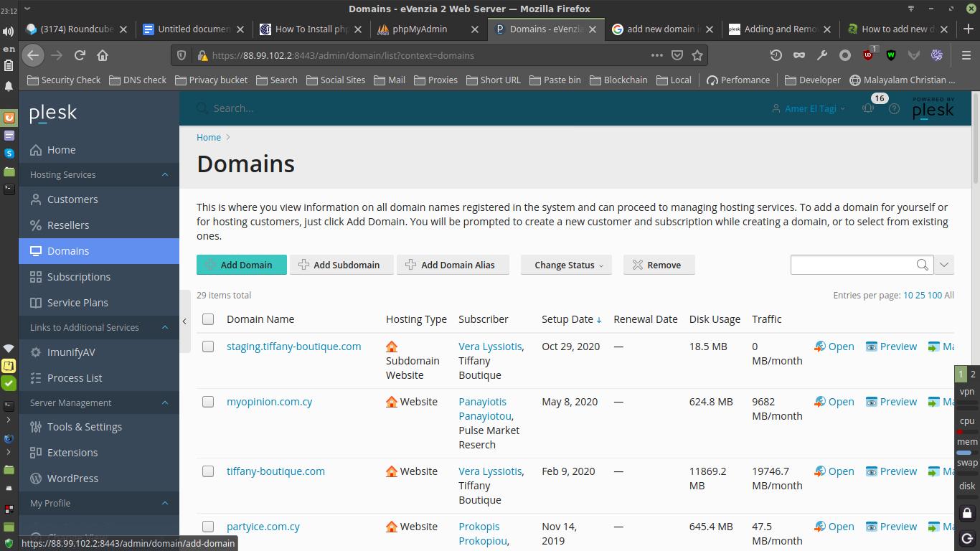Click the sidebar collapse arrow handle
Viewport: 980px width, 551px height.
[185, 321]
